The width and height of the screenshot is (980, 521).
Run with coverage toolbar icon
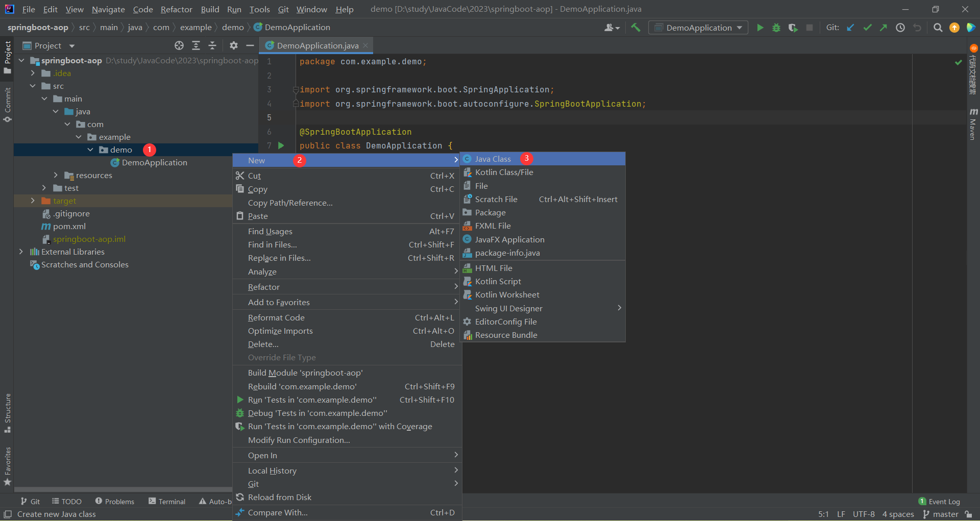click(x=793, y=28)
